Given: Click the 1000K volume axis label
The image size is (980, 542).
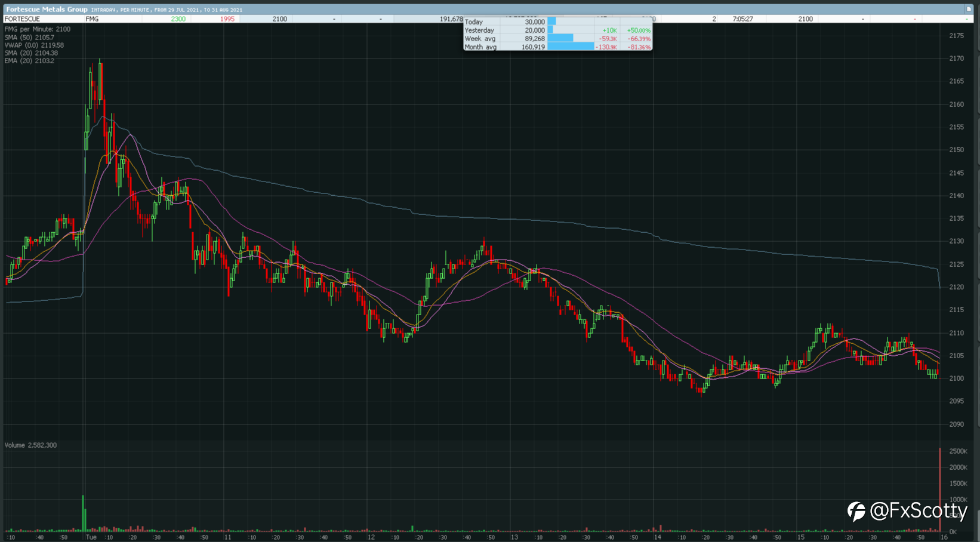Looking at the screenshot, I should pos(958,500).
